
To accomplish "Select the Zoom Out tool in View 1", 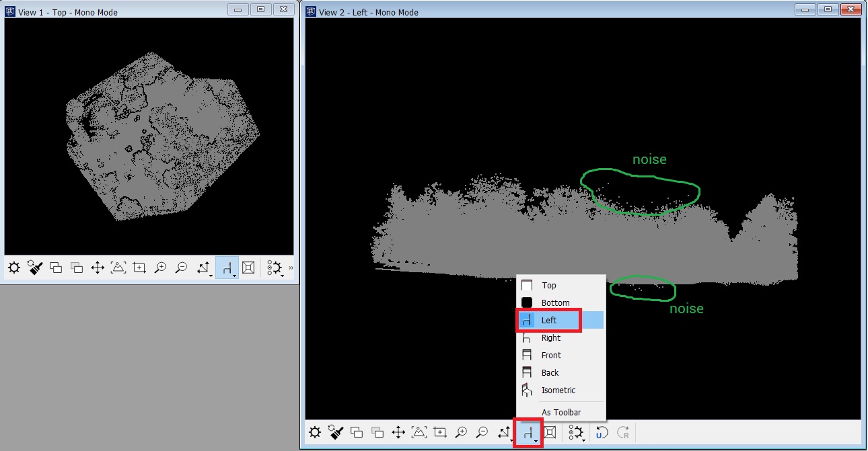I will [180, 268].
